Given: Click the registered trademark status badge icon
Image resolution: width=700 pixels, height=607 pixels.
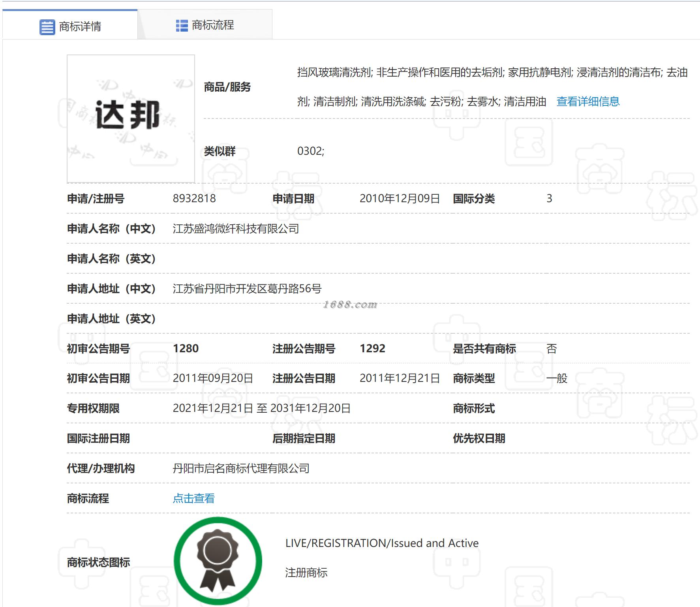Looking at the screenshot, I should tap(218, 561).
